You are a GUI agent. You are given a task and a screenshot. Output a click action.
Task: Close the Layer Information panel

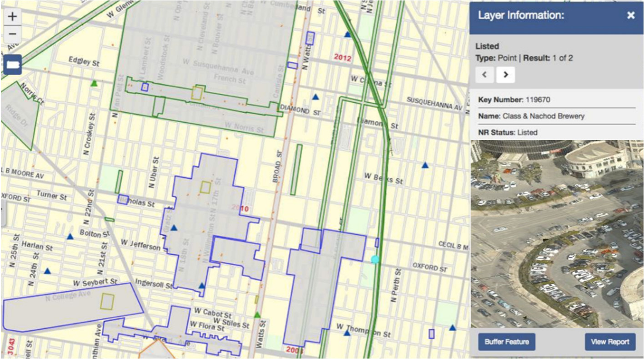coord(630,15)
